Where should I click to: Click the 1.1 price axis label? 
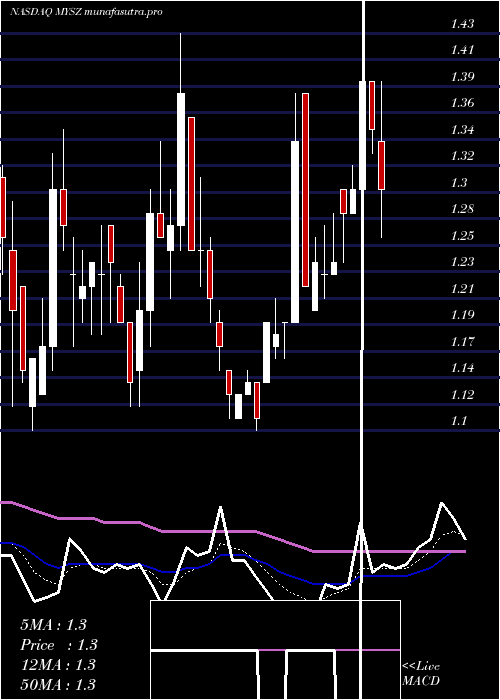[459, 421]
